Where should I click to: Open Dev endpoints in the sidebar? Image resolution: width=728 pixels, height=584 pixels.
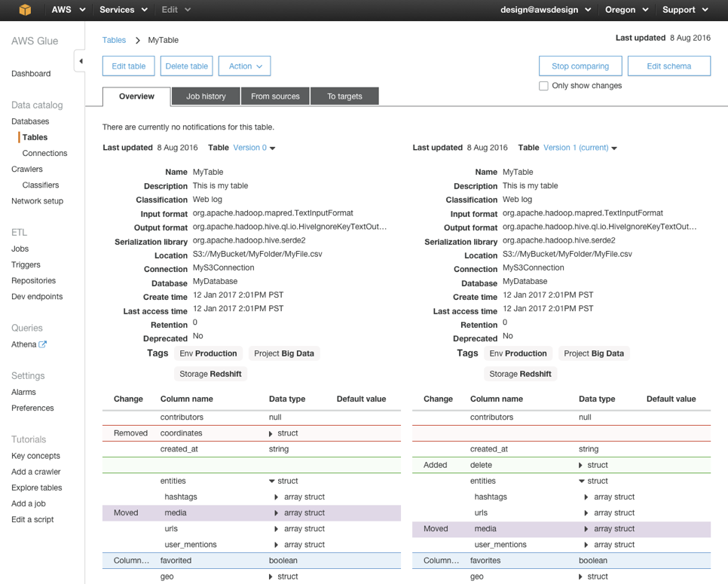pos(37,297)
